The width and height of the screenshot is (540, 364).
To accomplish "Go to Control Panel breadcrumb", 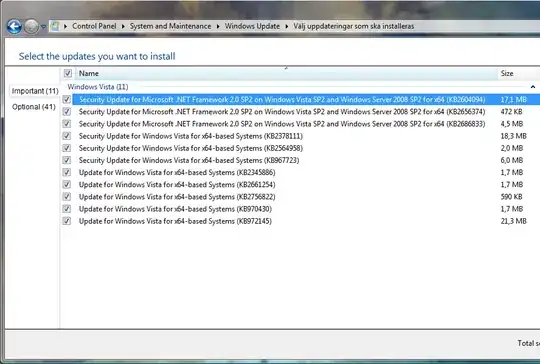I will (x=94, y=26).
